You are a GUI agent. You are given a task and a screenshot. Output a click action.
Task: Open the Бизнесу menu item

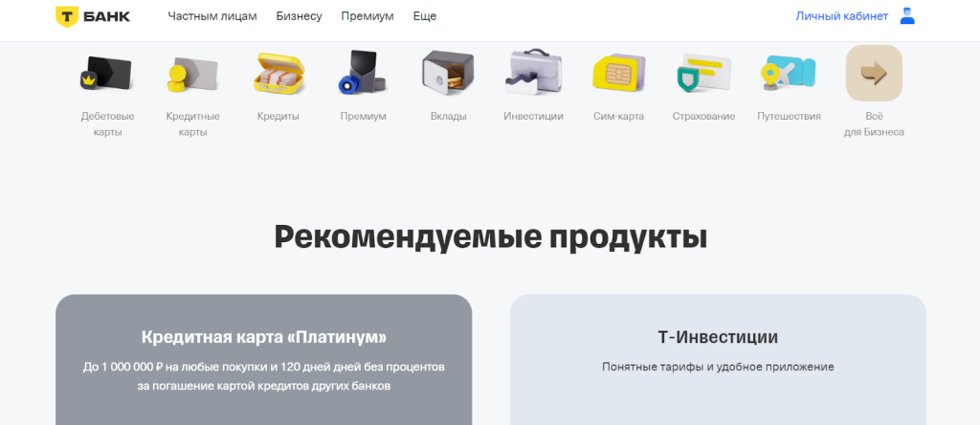pyautogui.click(x=299, y=16)
